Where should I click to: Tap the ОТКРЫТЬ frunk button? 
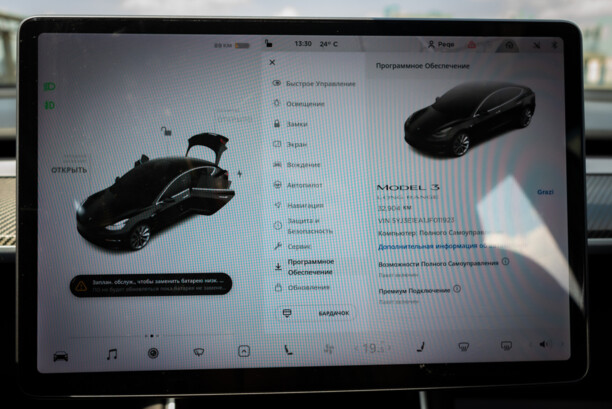click(x=69, y=170)
